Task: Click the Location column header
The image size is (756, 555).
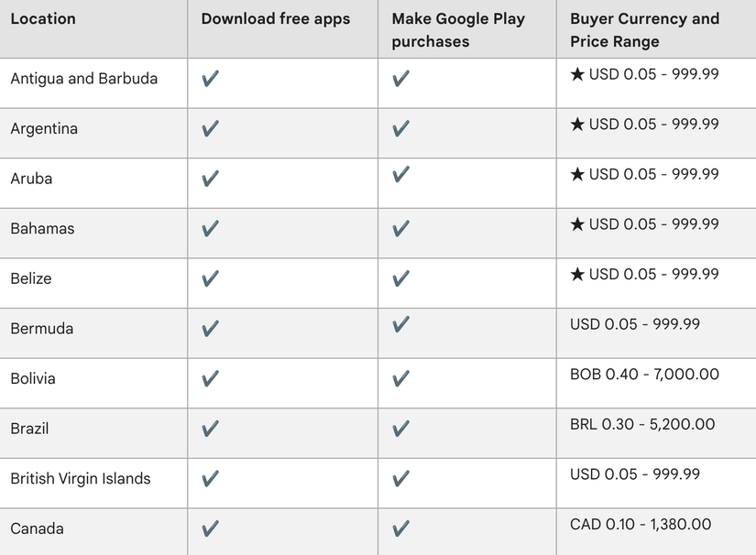Action: pyautogui.click(x=43, y=19)
